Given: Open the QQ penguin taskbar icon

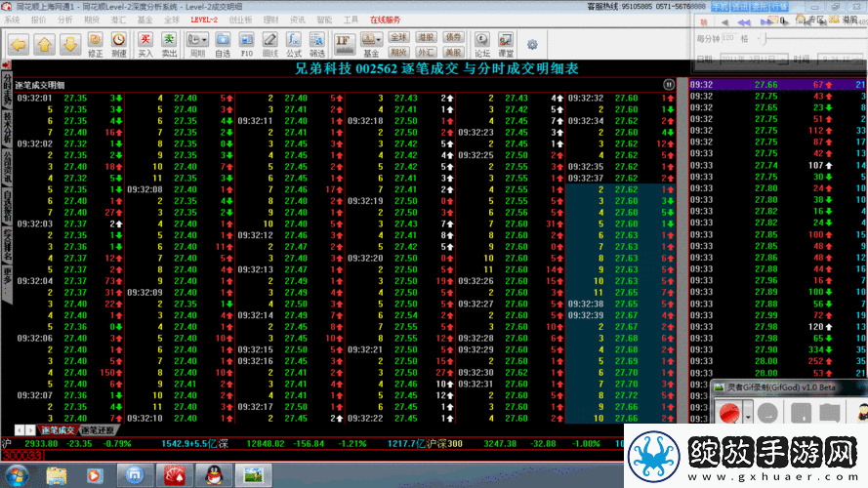Looking at the screenshot, I should [214, 475].
